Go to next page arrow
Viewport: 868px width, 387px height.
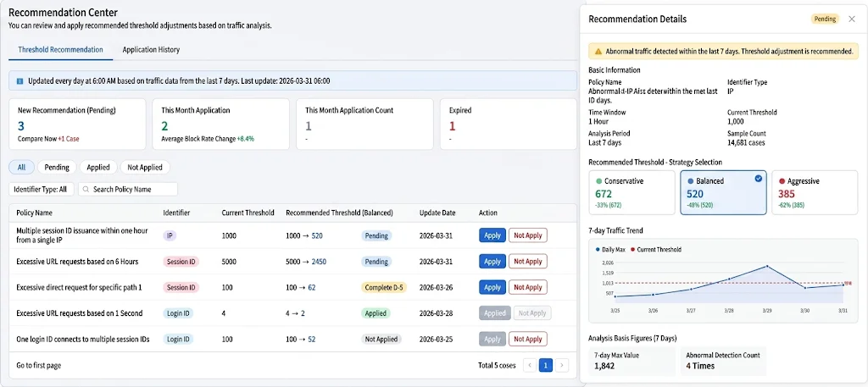point(562,365)
